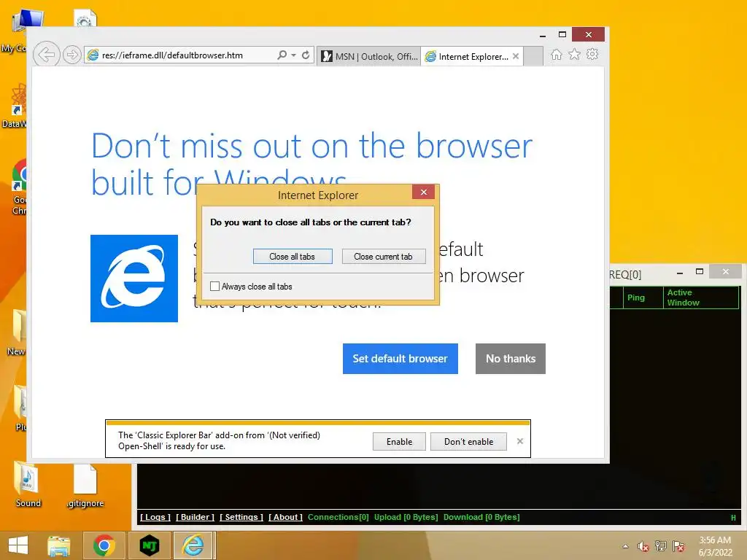Click the large Internet Explorer logo

[x=134, y=279]
